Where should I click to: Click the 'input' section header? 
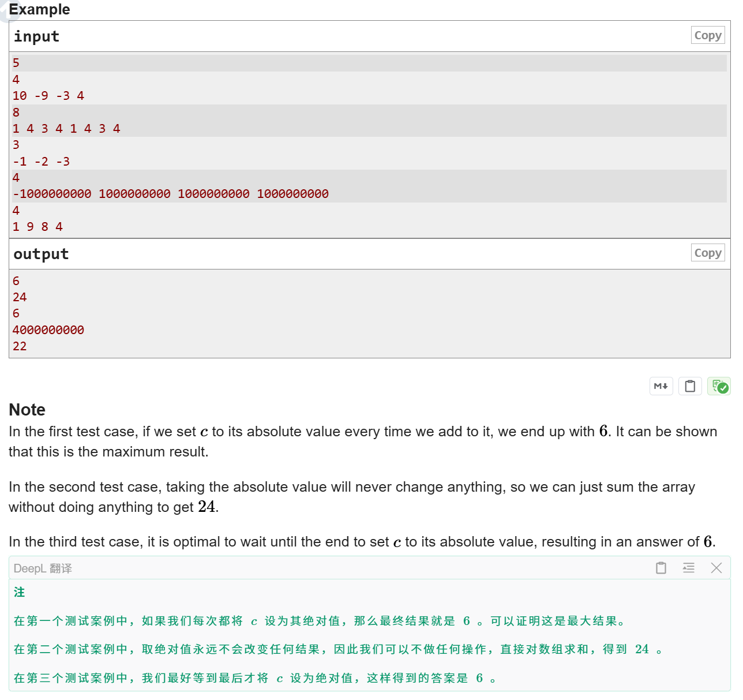click(x=36, y=36)
